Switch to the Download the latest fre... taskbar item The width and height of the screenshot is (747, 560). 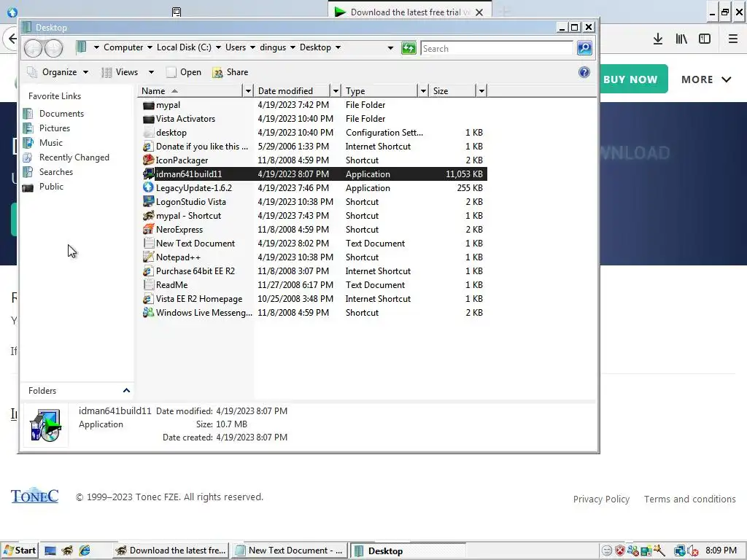[171, 551]
